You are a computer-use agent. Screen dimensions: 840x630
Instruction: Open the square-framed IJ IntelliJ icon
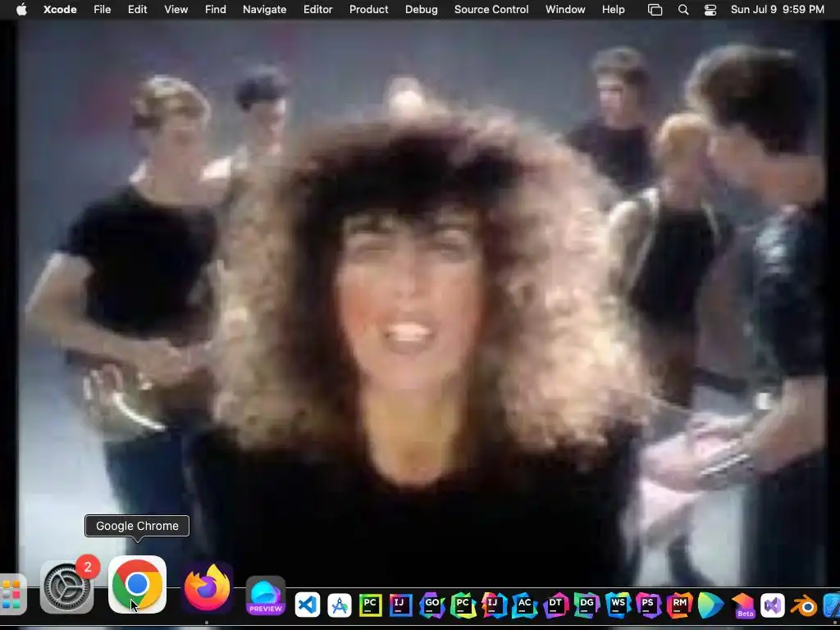tap(400, 605)
